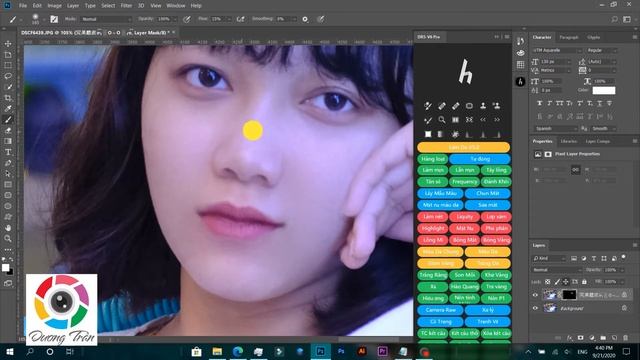The image size is (640, 360).
Task: Select the Rectangular Marquee tool
Action: [x=8, y=65]
